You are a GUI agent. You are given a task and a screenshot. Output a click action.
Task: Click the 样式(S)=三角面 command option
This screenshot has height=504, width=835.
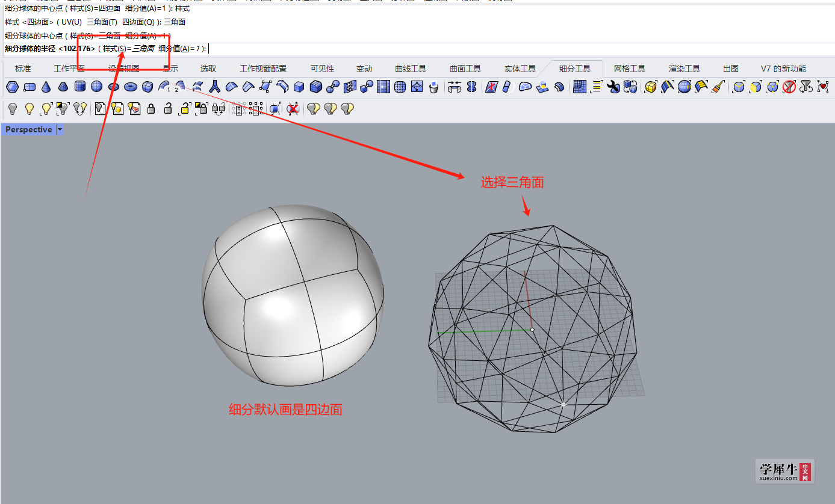click(x=128, y=48)
